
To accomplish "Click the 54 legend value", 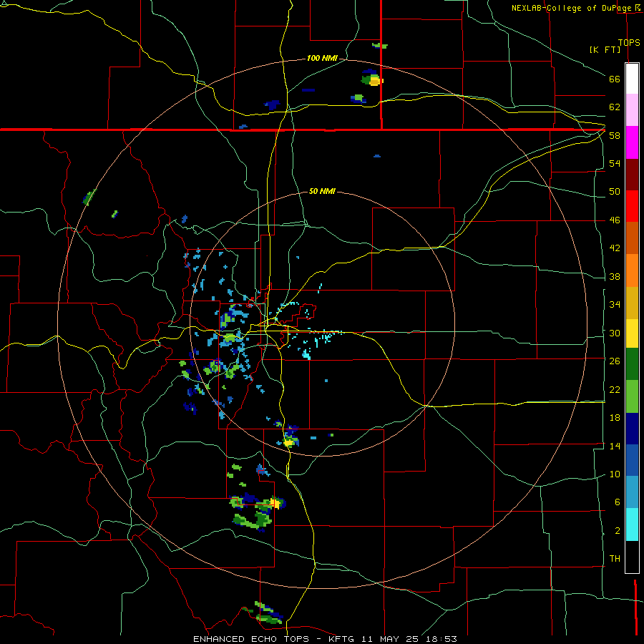I will 615,163.
